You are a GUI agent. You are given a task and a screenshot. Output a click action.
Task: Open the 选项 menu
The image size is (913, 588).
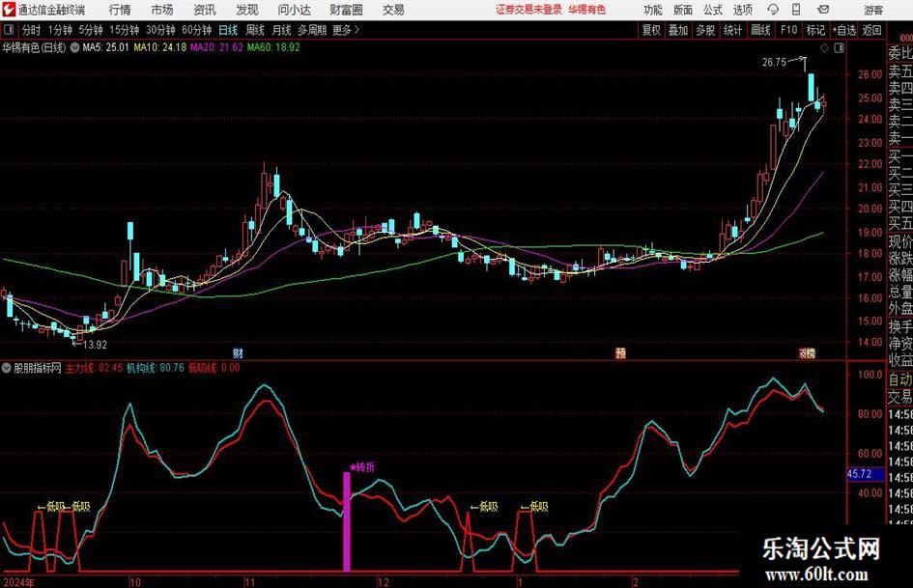[x=742, y=10]
